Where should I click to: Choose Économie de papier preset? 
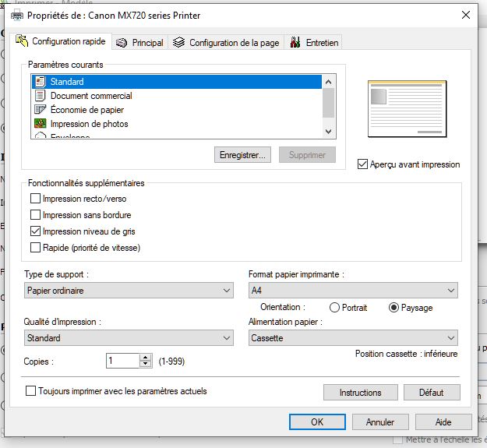pyautogui.click(x=177, y=110)
